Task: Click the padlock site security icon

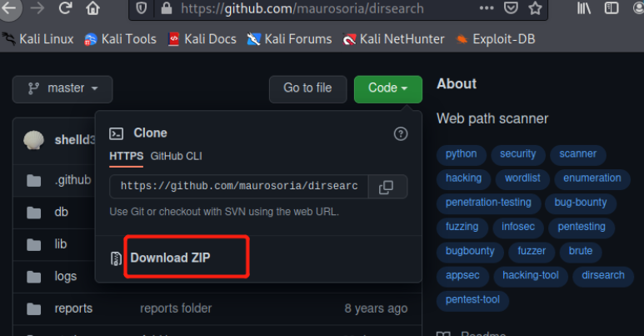Action: tap(167, 8)
